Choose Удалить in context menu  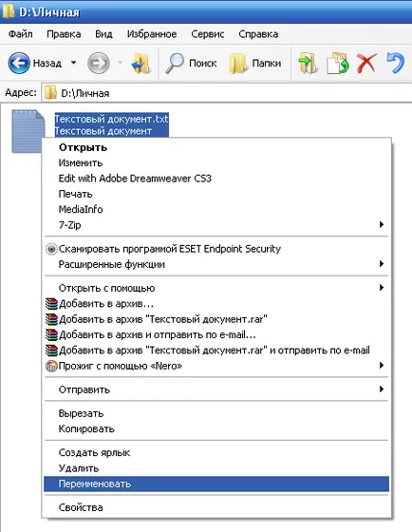pos(216,468)
